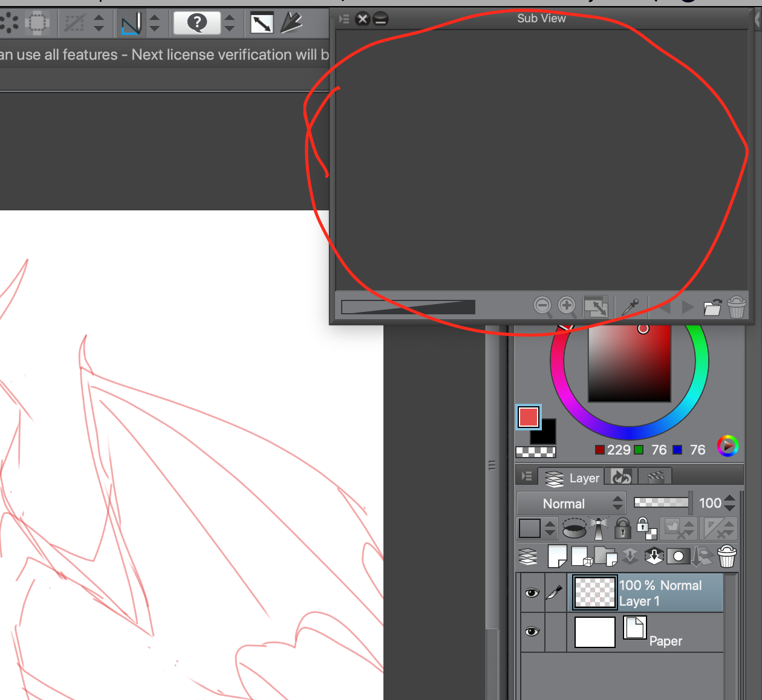Set layer as reference with lighthouse icon
This screenshot has height=700, width=762.
click(599, 528)
